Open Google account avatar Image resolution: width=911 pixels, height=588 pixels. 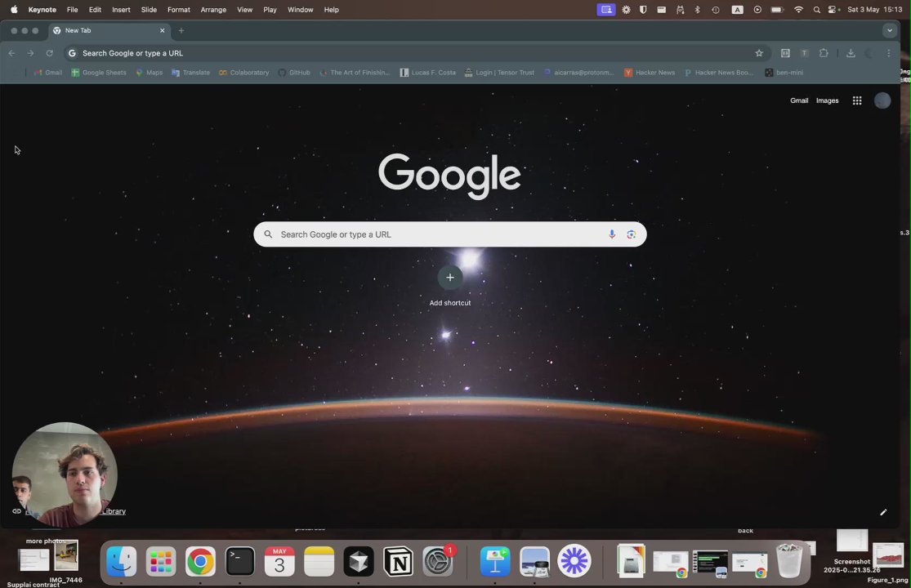[x=882, y=100]
